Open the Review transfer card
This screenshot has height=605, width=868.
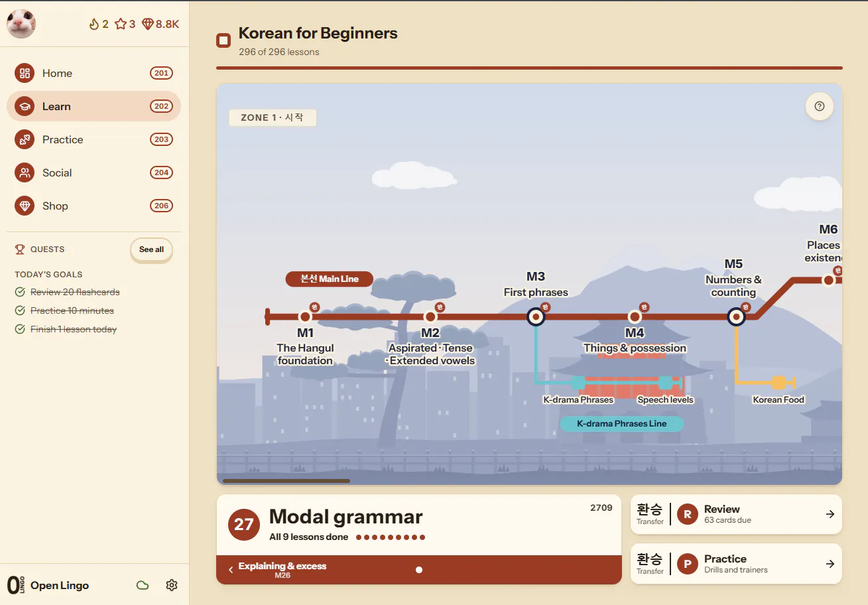(736, 514)
